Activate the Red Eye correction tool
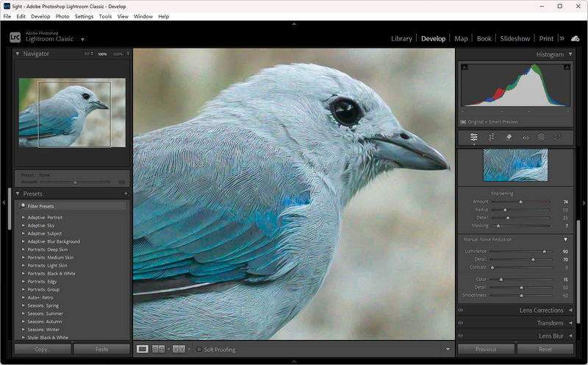Image resolution: width=588 pixels, height=365 pixels. tap(526, 137)
